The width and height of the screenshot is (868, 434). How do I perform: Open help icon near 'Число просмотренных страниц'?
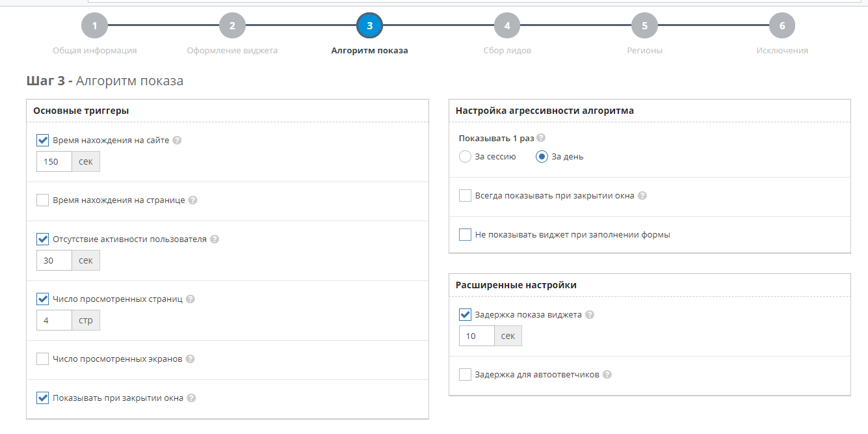coord(190,299)
